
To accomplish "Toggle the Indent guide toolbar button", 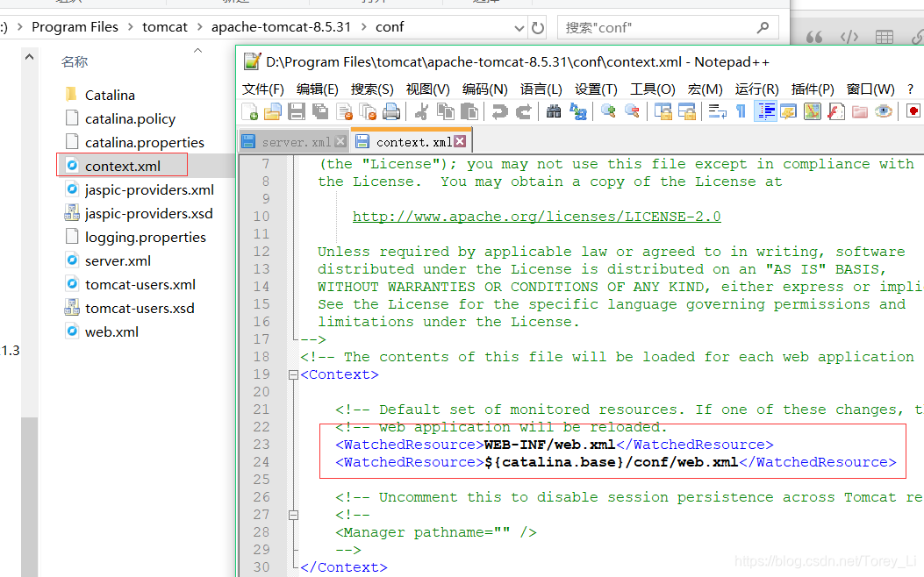I will [x=765, y=111].
